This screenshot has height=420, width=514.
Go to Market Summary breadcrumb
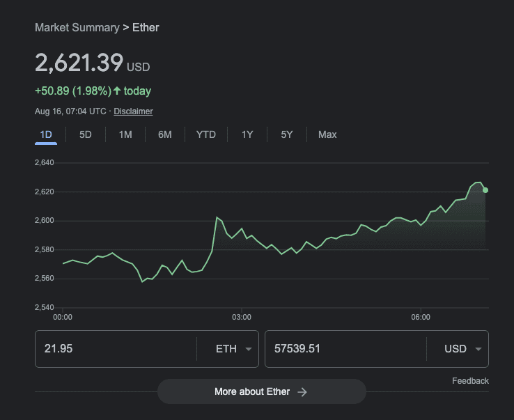(x=77, y=28)
